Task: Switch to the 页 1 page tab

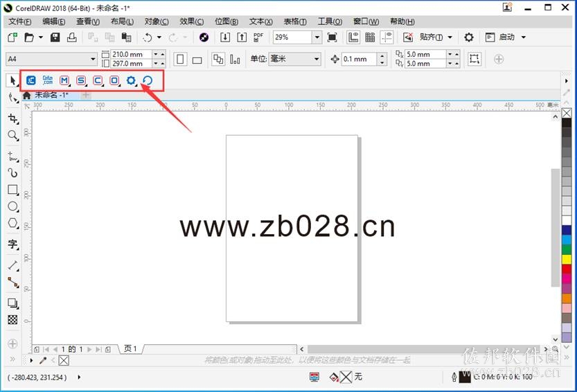Action: click(131, 348)
